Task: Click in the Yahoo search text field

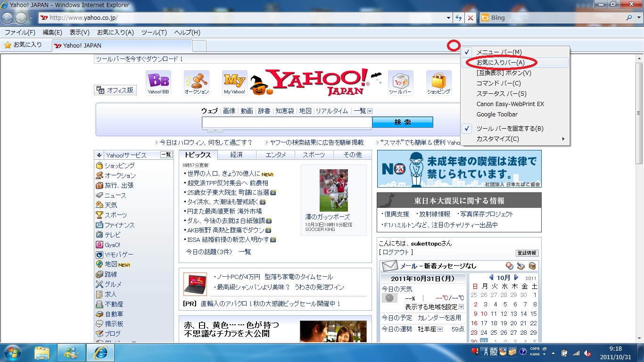Action: tap(287, 122)
